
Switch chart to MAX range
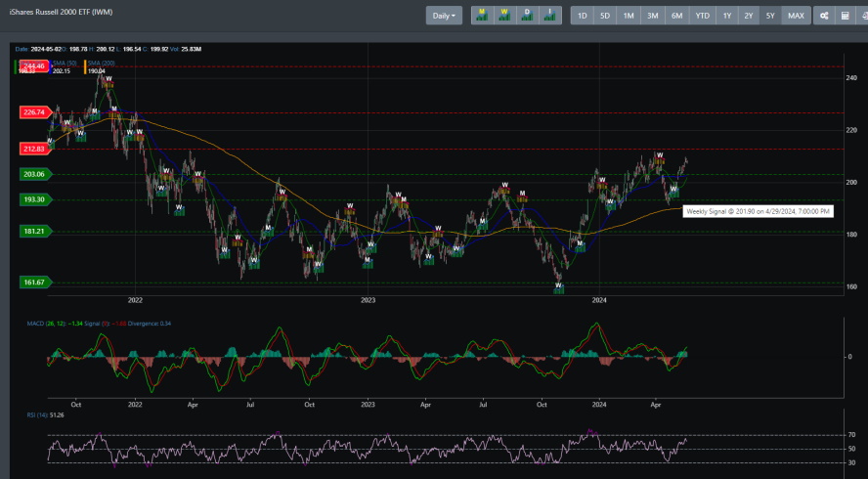pyautogui.click(x=796, y=16)
